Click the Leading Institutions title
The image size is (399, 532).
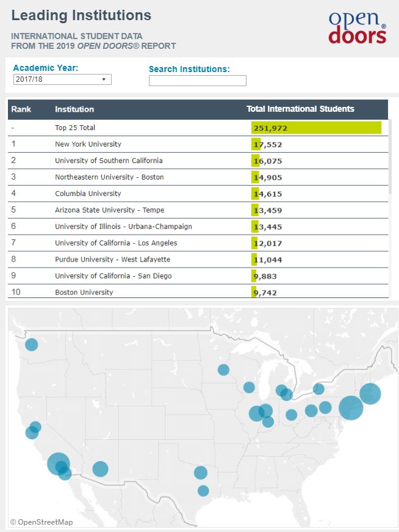click(x=81, y=16)
